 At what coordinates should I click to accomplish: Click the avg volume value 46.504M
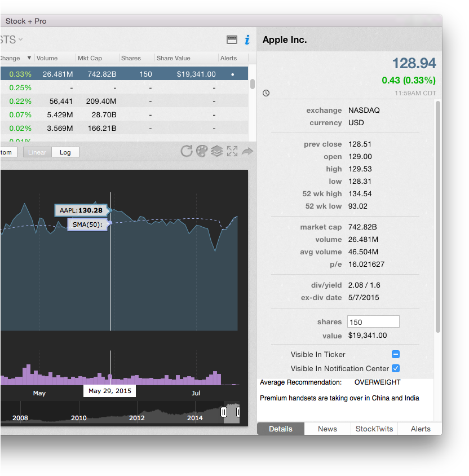pos(363,252)
